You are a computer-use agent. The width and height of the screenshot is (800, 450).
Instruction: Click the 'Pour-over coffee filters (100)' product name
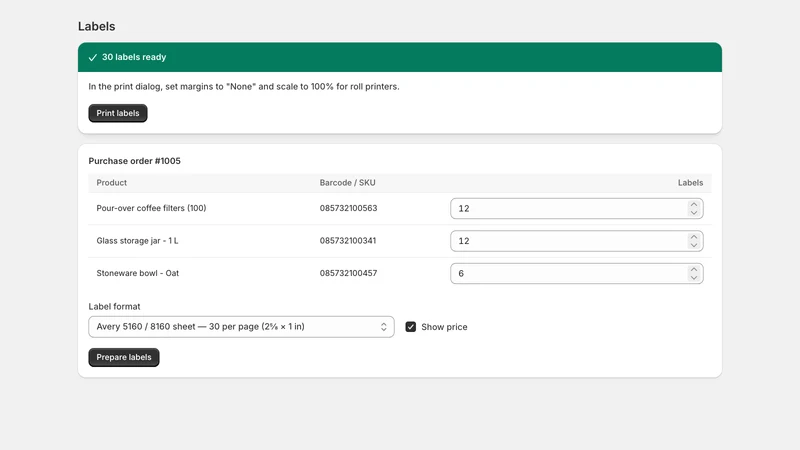[x=152, y=208]
